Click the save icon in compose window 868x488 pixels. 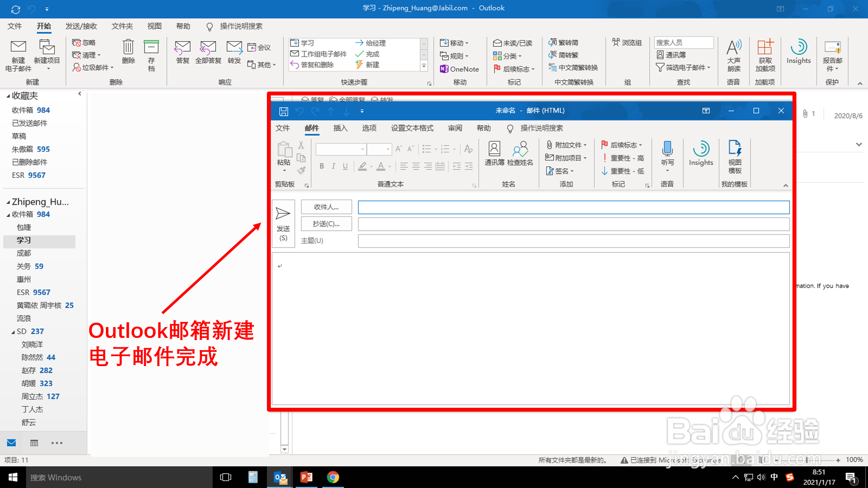point(283,111)
